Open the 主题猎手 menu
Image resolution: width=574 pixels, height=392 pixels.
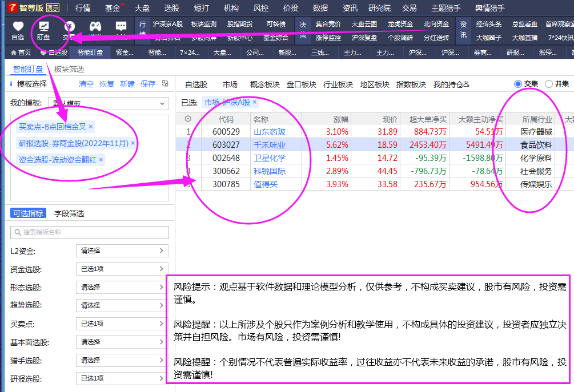(x=446, y=8)
